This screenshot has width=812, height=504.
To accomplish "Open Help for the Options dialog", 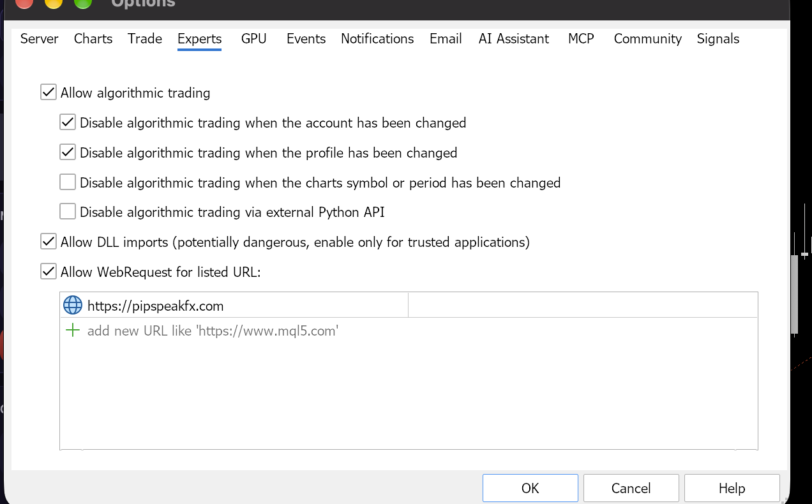I will (x=732, y=488).
